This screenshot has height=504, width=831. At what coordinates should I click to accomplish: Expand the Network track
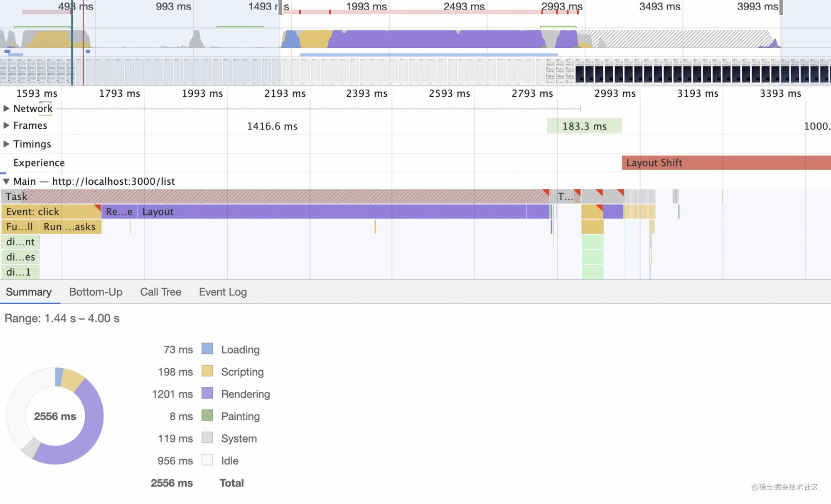[x=6, y=108]
